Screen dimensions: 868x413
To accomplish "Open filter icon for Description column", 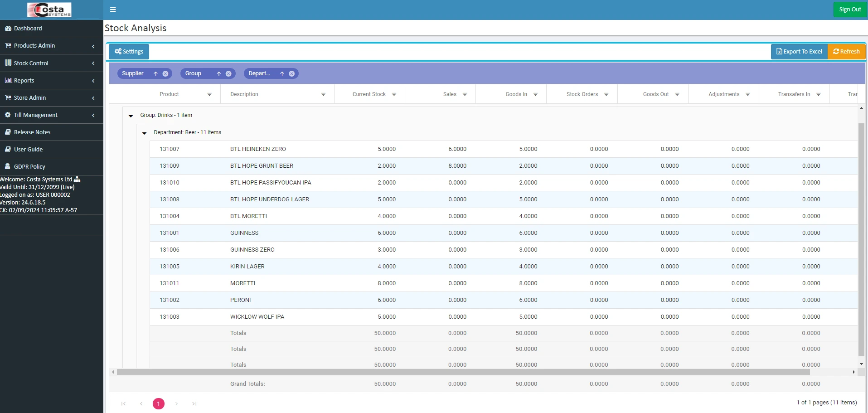I will [x=323, y=94].
